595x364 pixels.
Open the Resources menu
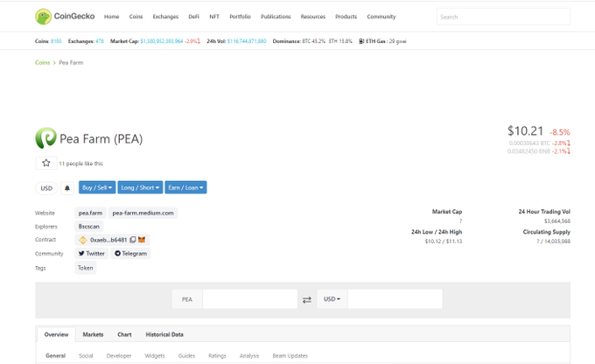pyautogui.click(x=313, y=17)
